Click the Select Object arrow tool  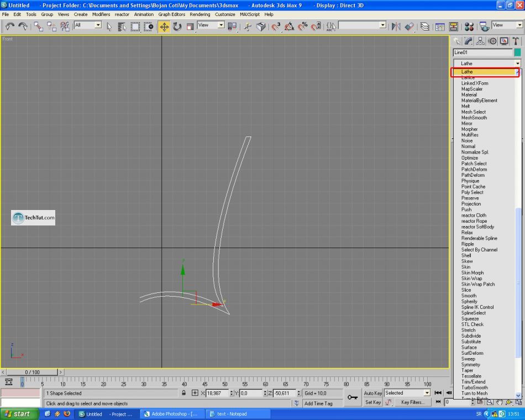(109, 26)
